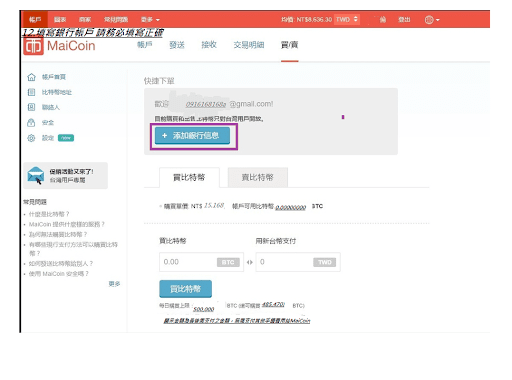Image resolution: width=512 pixels, height=380 pixels.
Task: Open the 使用 MaiCoin 安全嗎？ link
Action: tap(59, 274)
